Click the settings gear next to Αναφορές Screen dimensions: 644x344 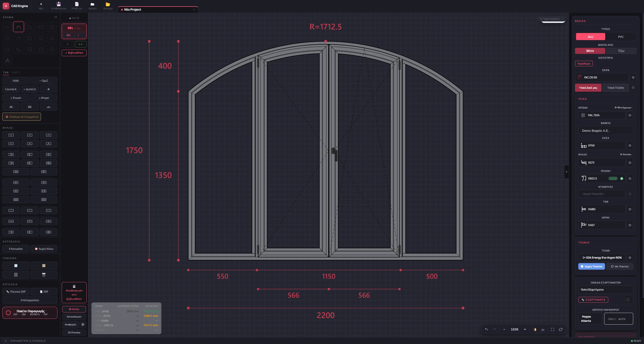click(x=83, y=325)
